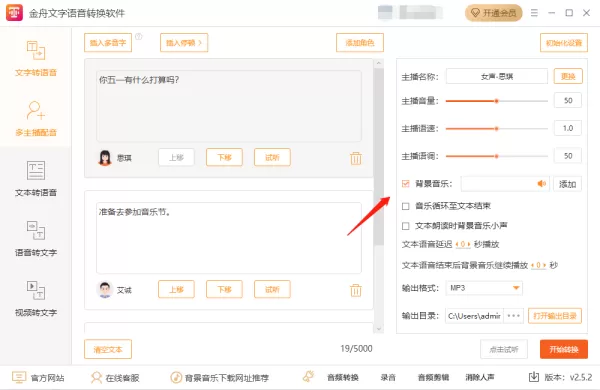Click 音频剪辑 in the bottom bar
The image size is (600, 390).
click(434, 378)
